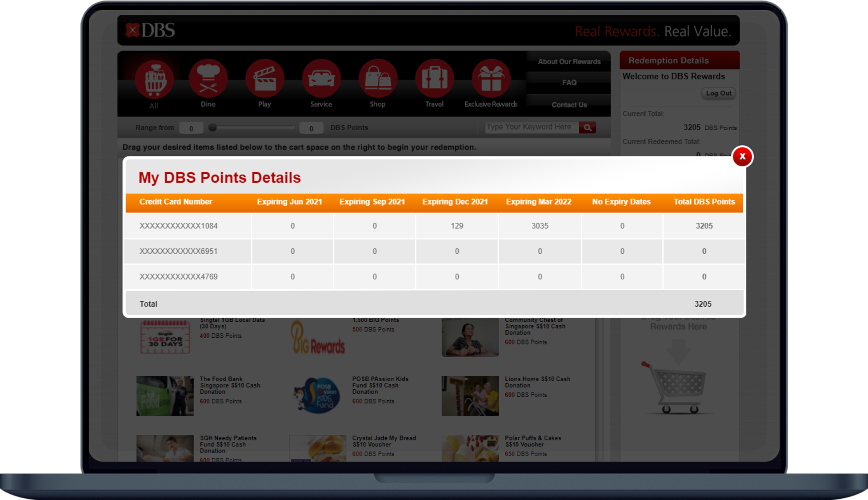This screenshot has width=868, height=500.
Task: Open POSB PAssion Kids Fund S$10 Cash Donation
Action: click(380, 385)
